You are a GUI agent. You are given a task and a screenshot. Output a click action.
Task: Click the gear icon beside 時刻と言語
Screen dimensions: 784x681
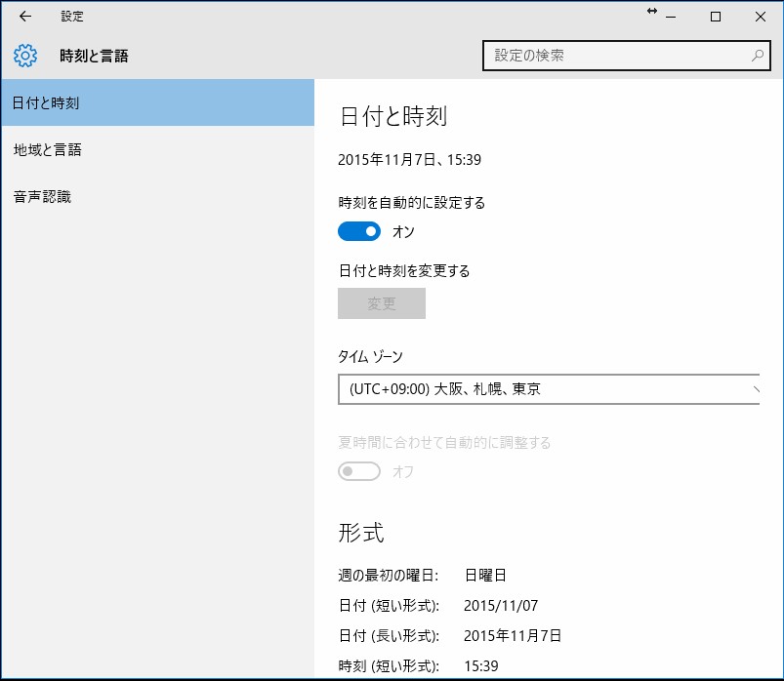click(24, 56)
